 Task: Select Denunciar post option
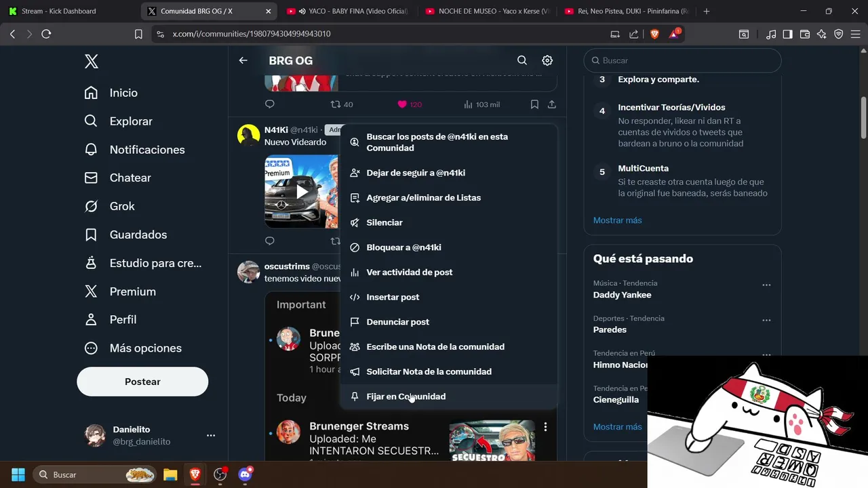pos(448,322)
